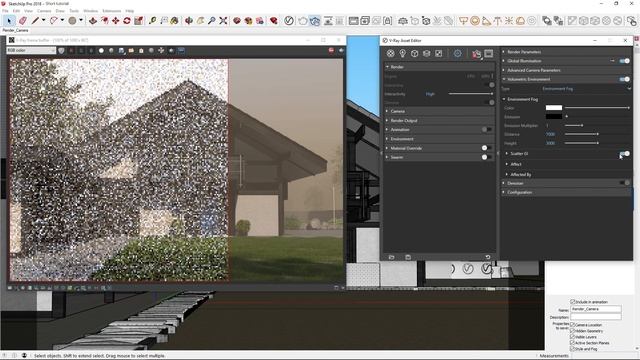Expand the Render Output section
640x360 pixels.
[440, 120]
